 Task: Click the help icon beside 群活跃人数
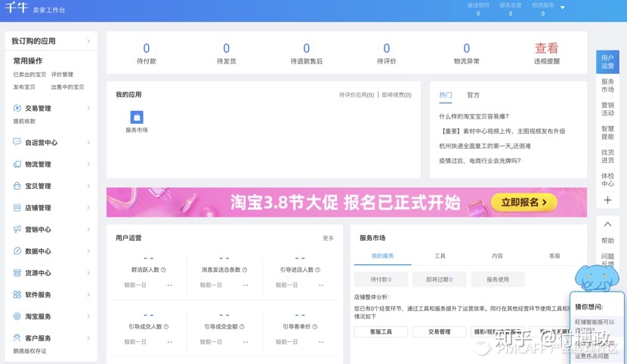coord(163,270)
